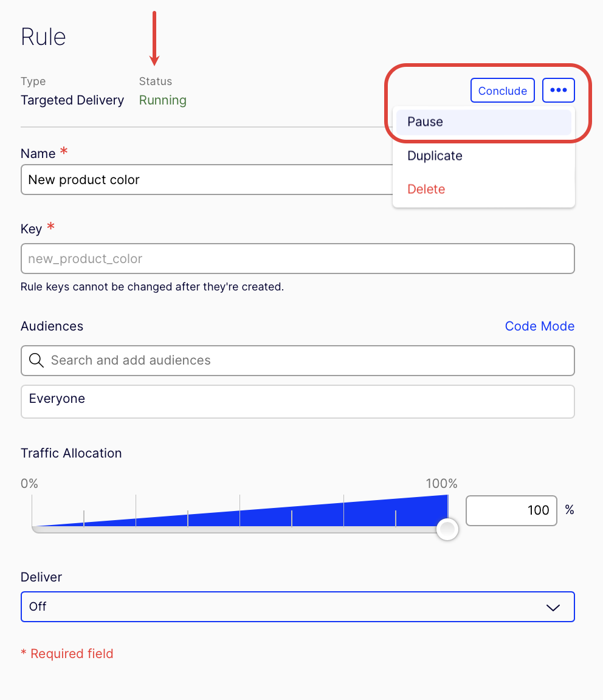Click the chevron arrow in Deliver field
The image size is (603, 700).
pyautogui.click(x=553, y=607)
